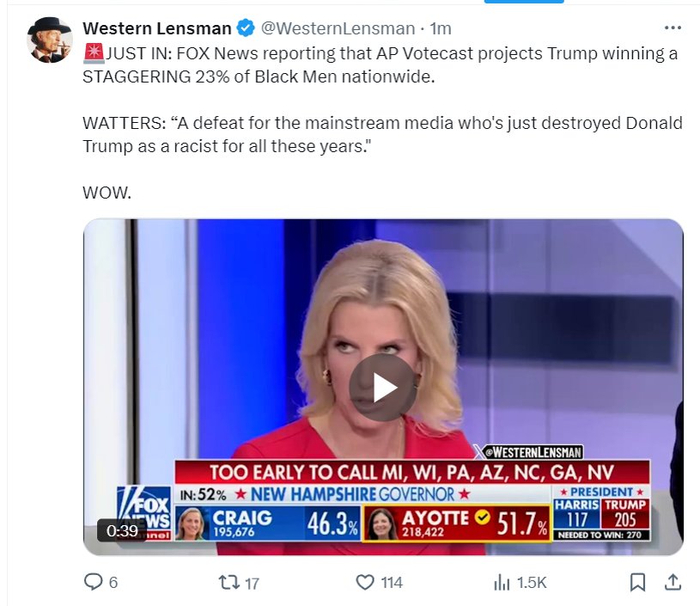Visit the @WesternLensman handle link
This screenshot has height=606, width=700.
click(x=338, y=28)
